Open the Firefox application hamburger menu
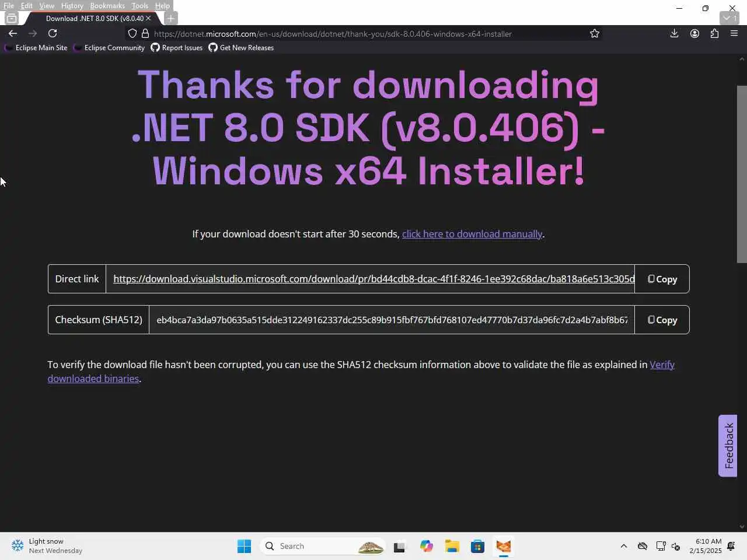Image resolution: width=747 pixels, height=560 pixels. [x=734, y=33]
